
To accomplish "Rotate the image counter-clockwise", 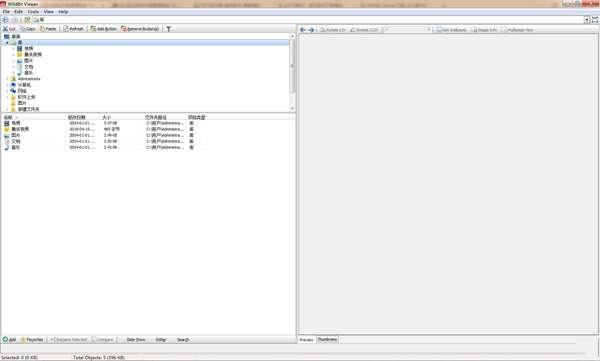I will pyautogui.click(x=364, y=29).
